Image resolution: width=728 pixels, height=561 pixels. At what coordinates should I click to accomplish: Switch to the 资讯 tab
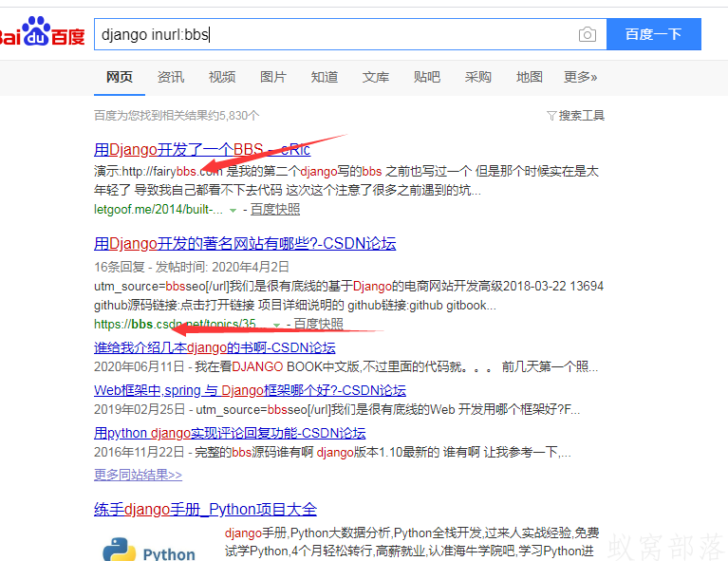[x=171, y=77]
